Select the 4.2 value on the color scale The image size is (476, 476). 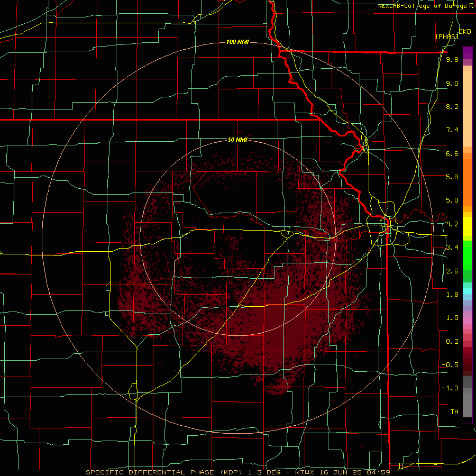coord(452,224)
